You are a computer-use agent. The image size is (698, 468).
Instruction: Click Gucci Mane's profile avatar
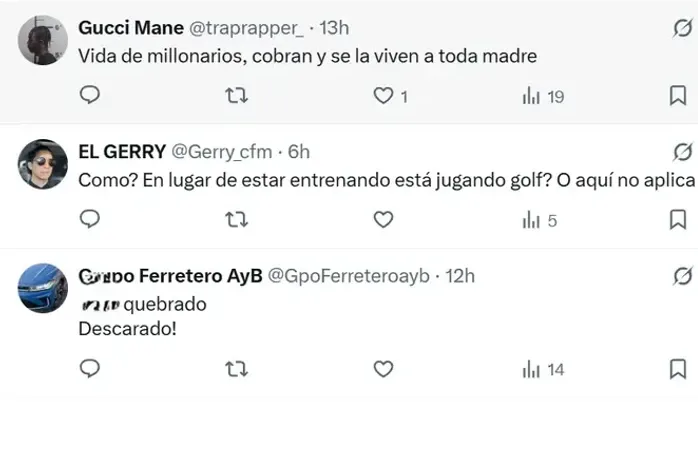tap(43, 41)
